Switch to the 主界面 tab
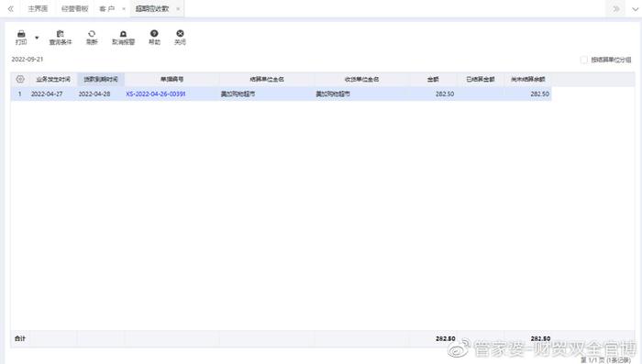This screenshot has width=642, height=364. click(38, 8)
